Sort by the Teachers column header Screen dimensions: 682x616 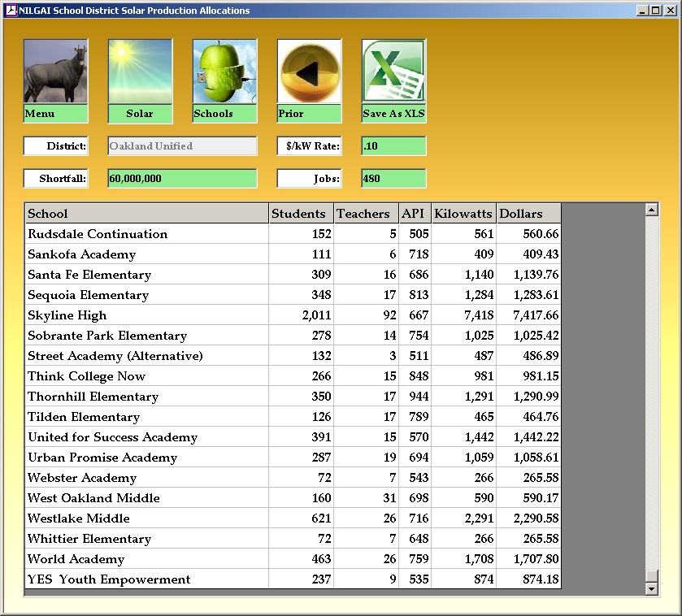click(367, 214)
